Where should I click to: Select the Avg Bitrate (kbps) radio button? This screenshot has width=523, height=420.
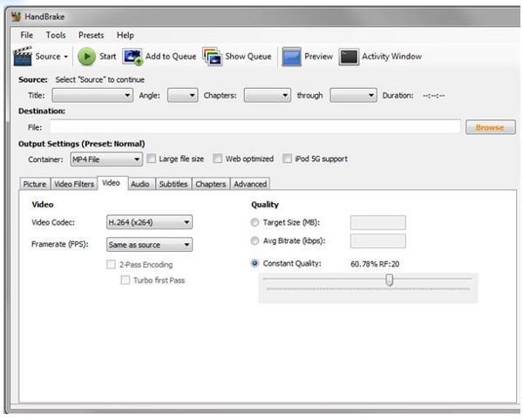tap(255, 240)
